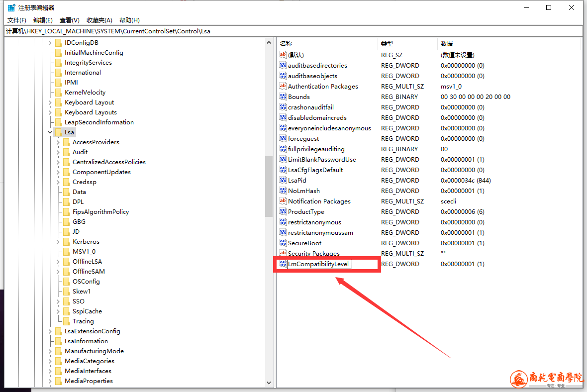Collapse the Lsa tree node
The width and height of the screenshot is (587, 392).
coord(50,132)
